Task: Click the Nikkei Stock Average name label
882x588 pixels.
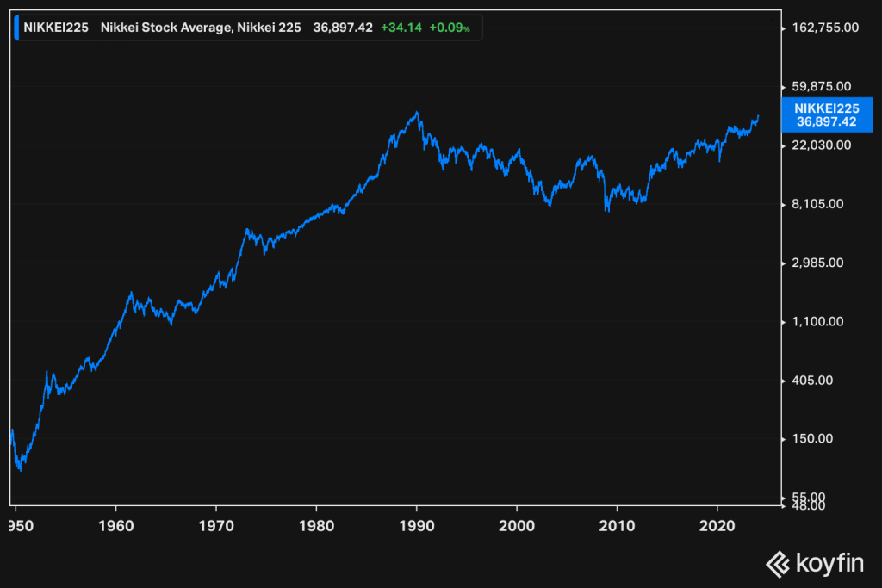Action: pos(198,28)
